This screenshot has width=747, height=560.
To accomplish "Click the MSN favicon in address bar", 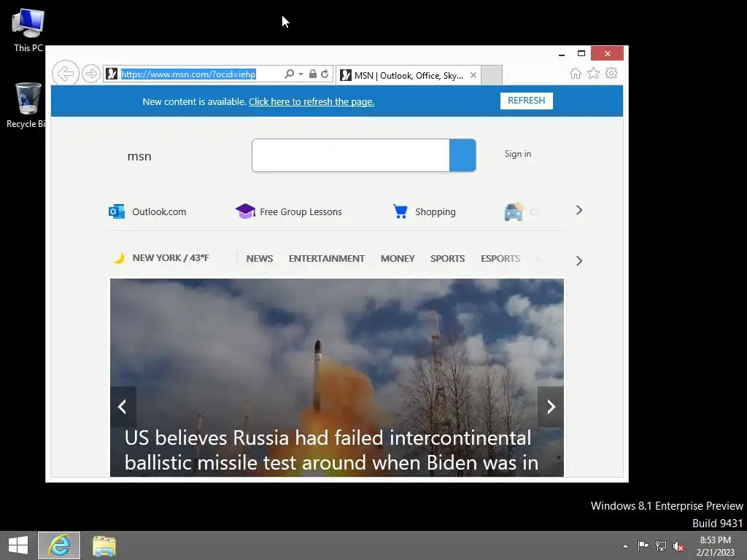I will tap(112, 74).
